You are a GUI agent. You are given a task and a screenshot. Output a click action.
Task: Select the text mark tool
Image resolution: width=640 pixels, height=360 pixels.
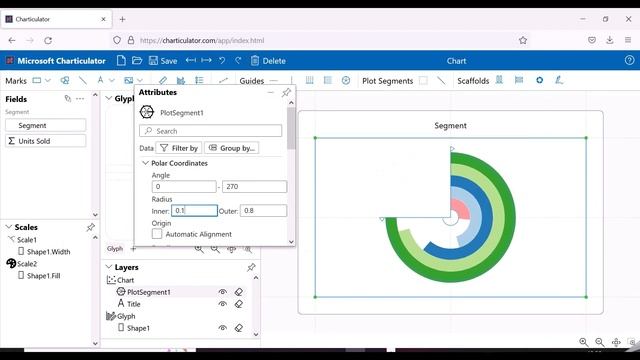point(100,80)
